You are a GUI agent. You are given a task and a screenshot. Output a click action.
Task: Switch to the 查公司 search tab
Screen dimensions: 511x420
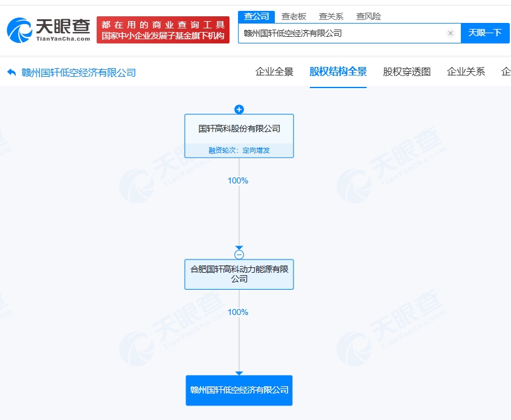(x=257, y=16)
